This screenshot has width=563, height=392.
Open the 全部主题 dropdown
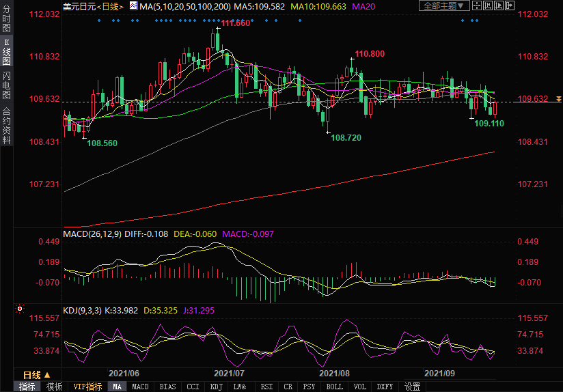tap(443, 6)
